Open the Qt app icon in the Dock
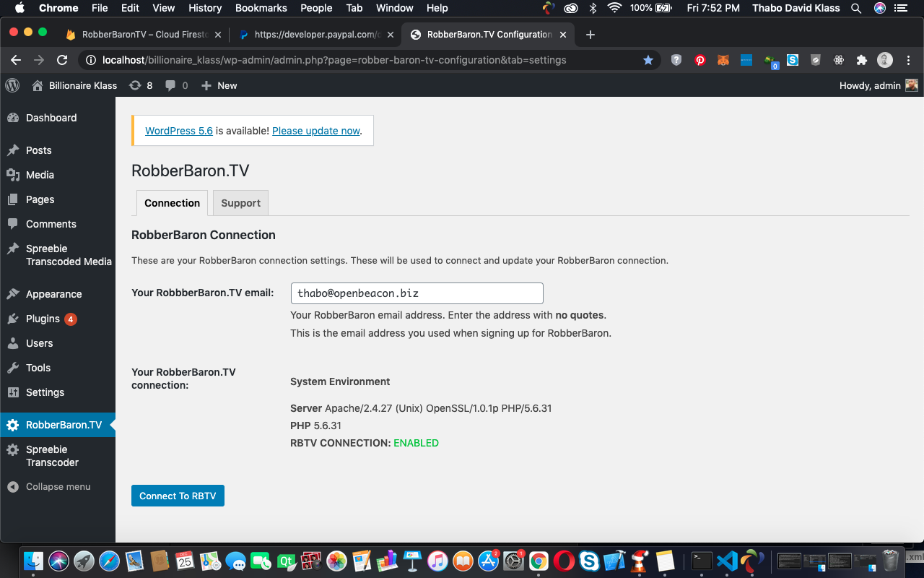The height and width of the screenshot is (578, 924). click(x=286, y=561)
